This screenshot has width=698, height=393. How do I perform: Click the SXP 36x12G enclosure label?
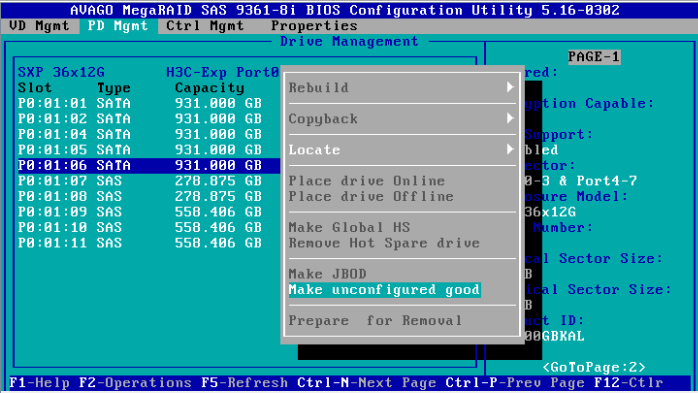click(x=61, y=72)
